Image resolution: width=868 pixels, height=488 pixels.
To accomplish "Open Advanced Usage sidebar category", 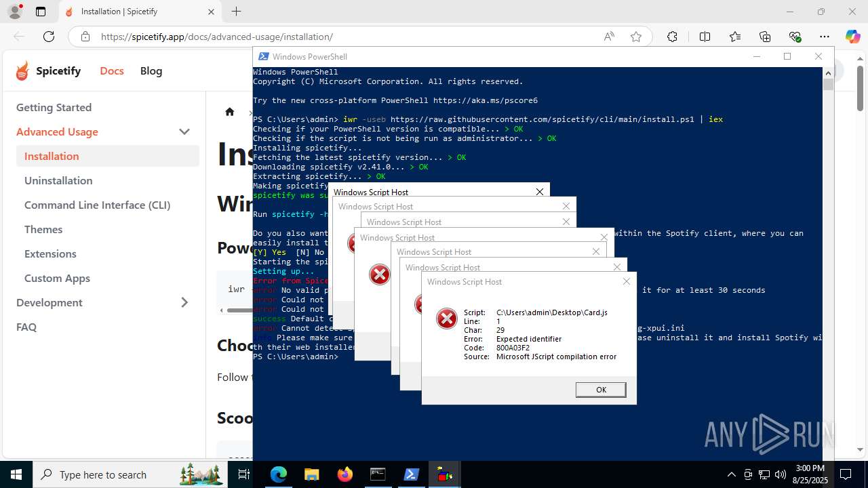I will [57, 131].
